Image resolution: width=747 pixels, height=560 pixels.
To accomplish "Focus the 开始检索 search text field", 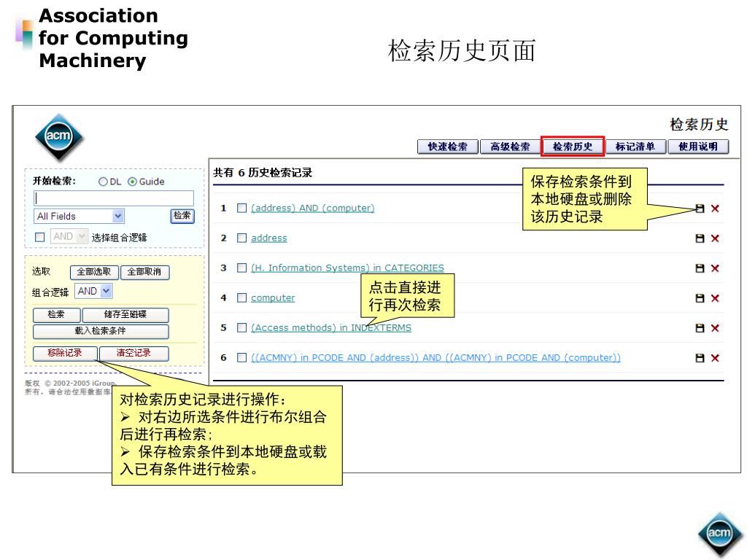I will [114, 198].
